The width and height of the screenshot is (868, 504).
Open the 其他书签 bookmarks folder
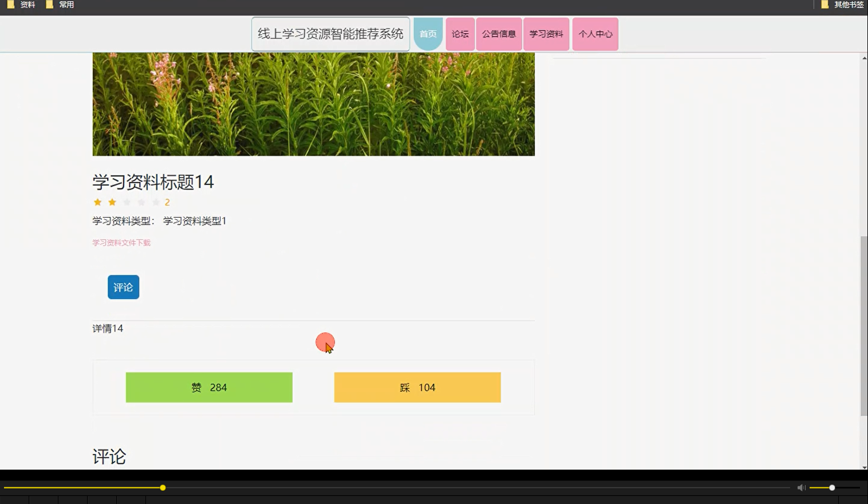(842, 5)
